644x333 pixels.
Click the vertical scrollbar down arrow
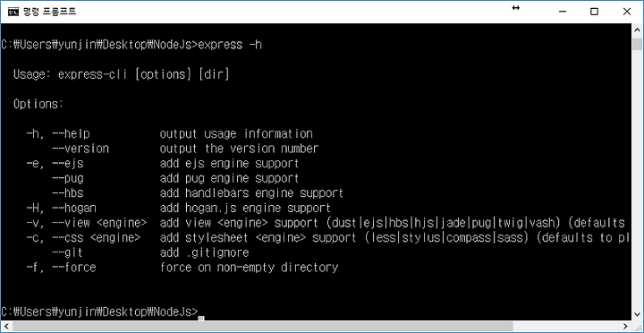637,315
